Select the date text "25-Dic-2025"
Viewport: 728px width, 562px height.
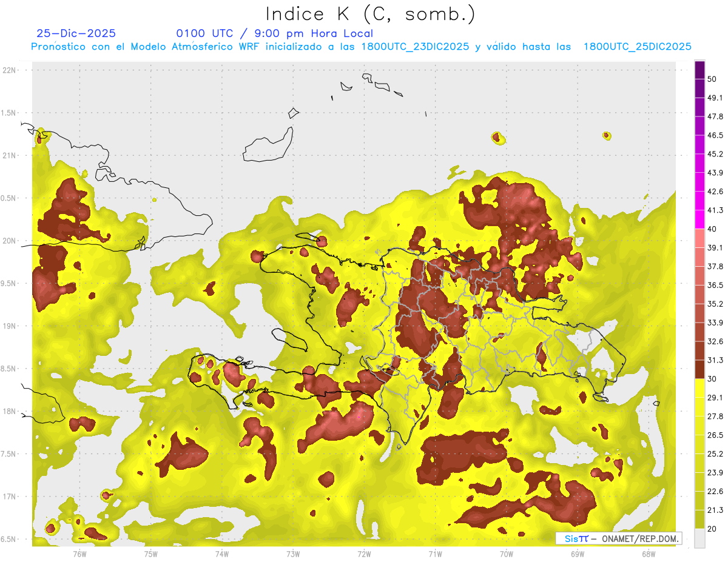(x=76, y=33)
